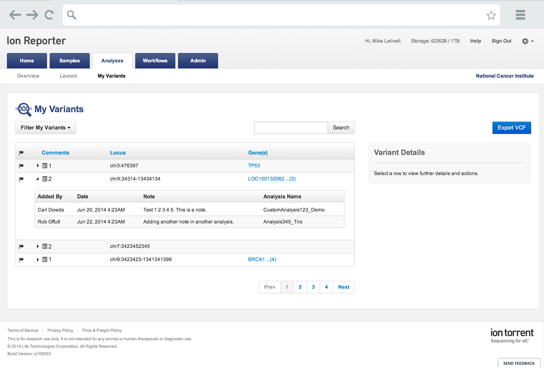The height and width of the screenshot is (392, 544).
Task: Toggle flag for chr9:3423423-1341341399 row
Action: pyautogui.click(x=21, y=260)
